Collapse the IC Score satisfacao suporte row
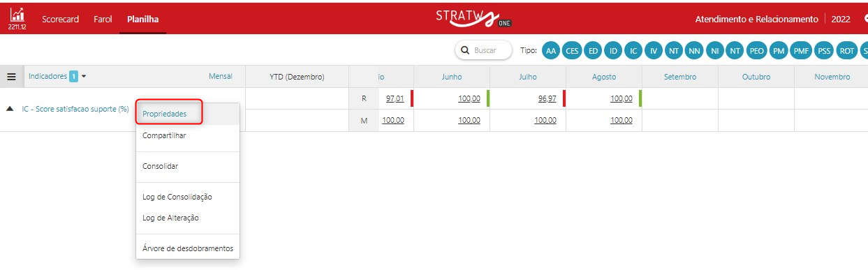This screenshot has width=868, height=270. click(10, 109)
